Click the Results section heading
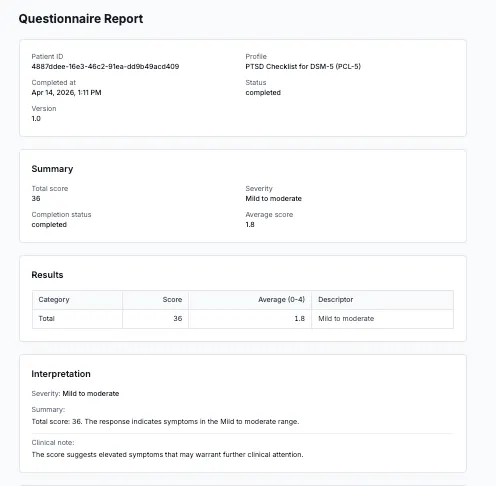This screenshot has height=486, width=496. pyautogui.click(x=47, y=275)
